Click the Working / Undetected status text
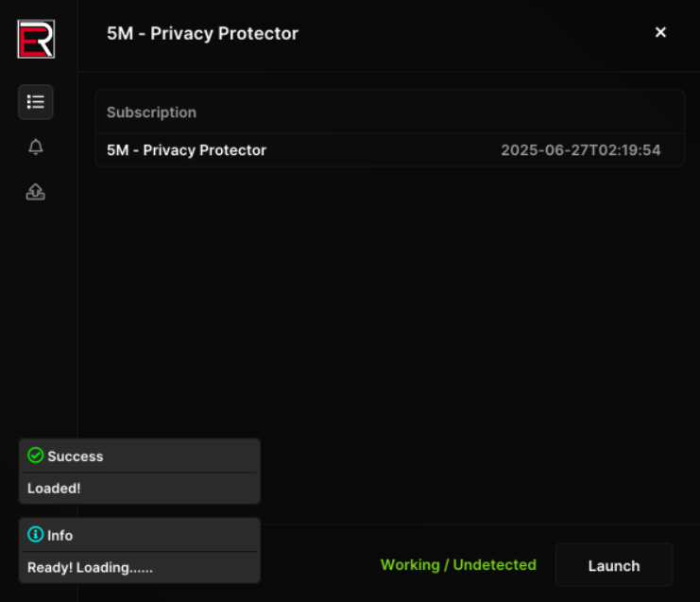The height and width of the screenshot is (602, 700). [458, 565]
